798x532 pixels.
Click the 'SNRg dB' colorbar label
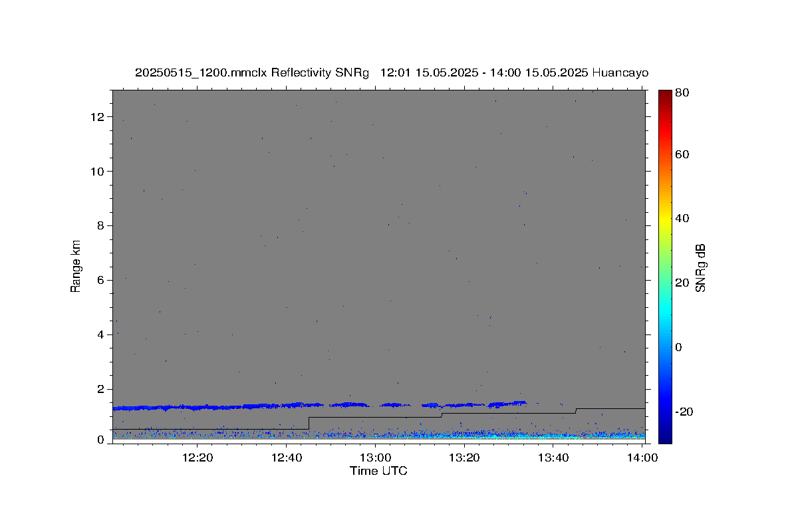click(700, 267)
